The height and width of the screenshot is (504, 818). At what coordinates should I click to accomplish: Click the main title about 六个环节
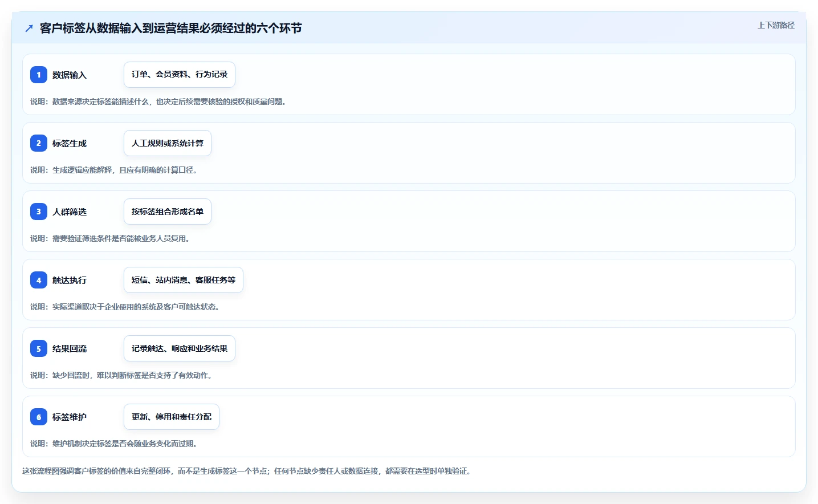pos(170,29)
